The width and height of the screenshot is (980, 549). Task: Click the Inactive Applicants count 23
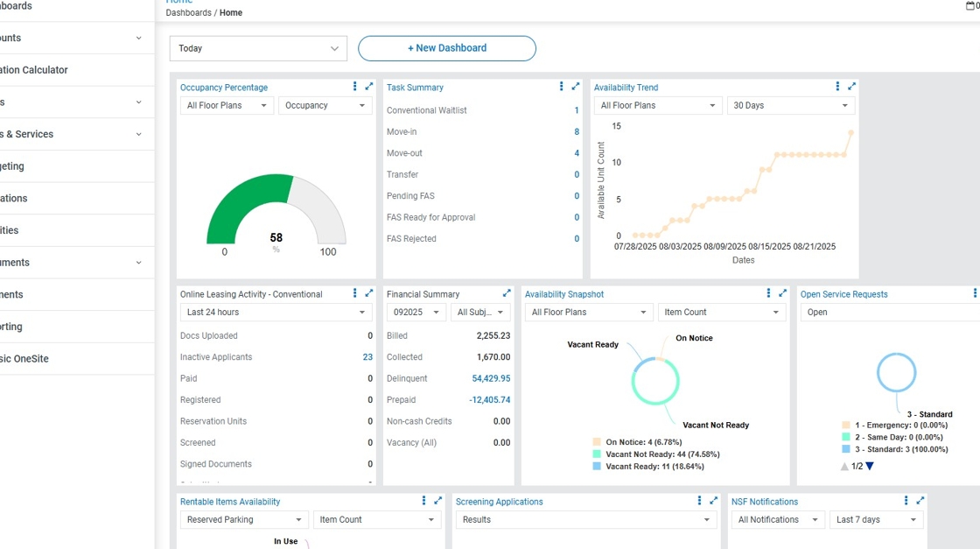pyautogui.click(x=367, y=357)
